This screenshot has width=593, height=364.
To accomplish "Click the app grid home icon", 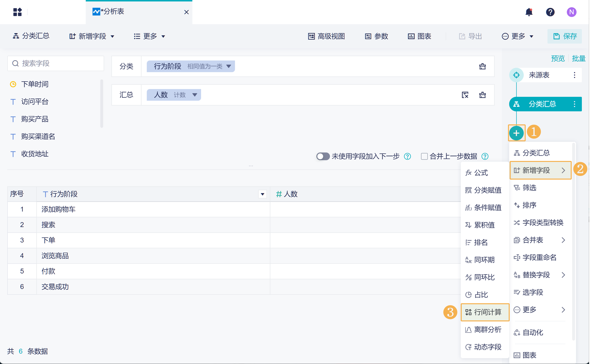I will click(x=17, y=12).
